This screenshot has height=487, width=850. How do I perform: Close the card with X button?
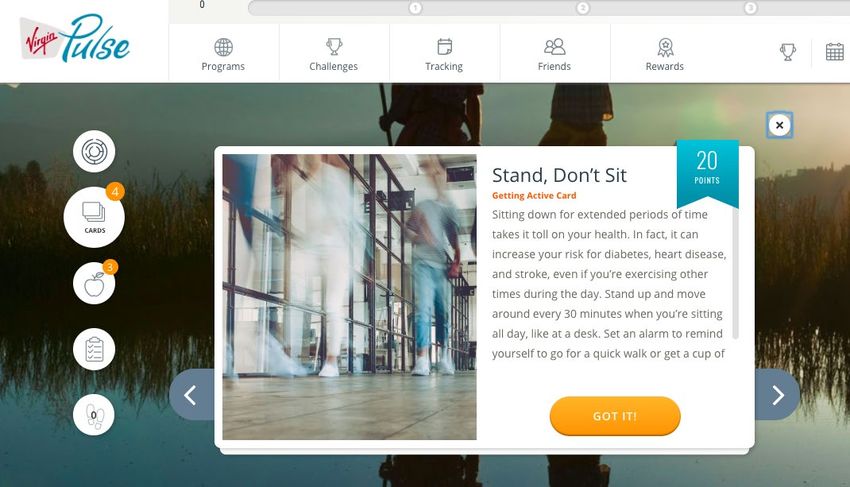[x=780, y=125]
